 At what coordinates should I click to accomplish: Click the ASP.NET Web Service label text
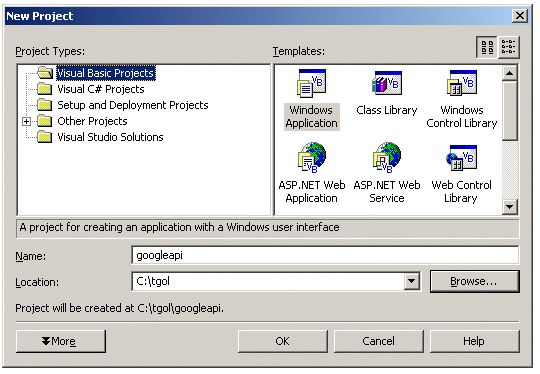pos(387,191)
